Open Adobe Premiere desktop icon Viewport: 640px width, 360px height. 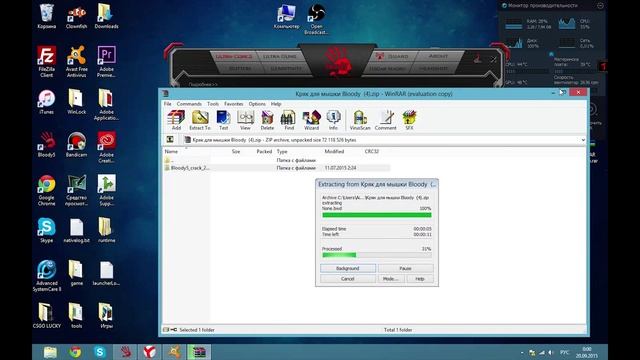[x=106, y=61]
